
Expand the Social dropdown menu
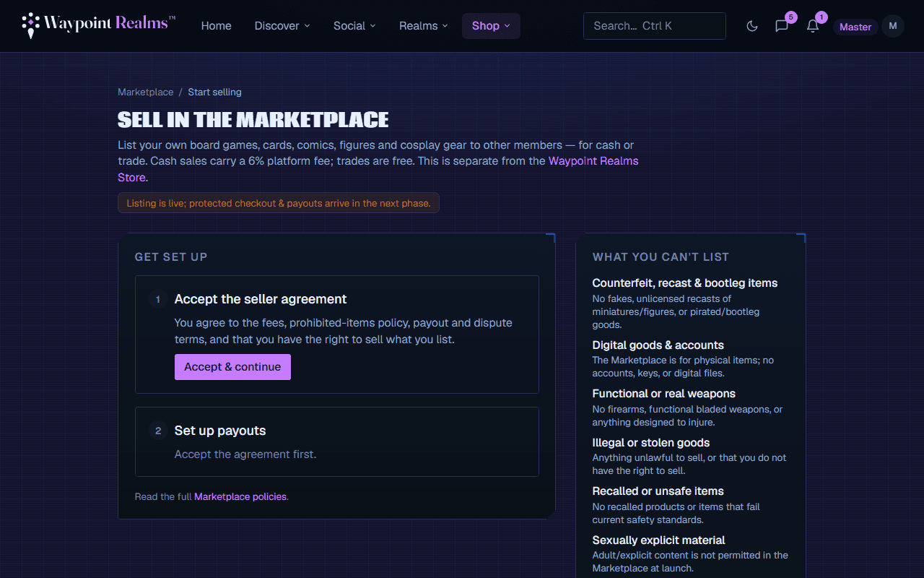click(354, 25)
